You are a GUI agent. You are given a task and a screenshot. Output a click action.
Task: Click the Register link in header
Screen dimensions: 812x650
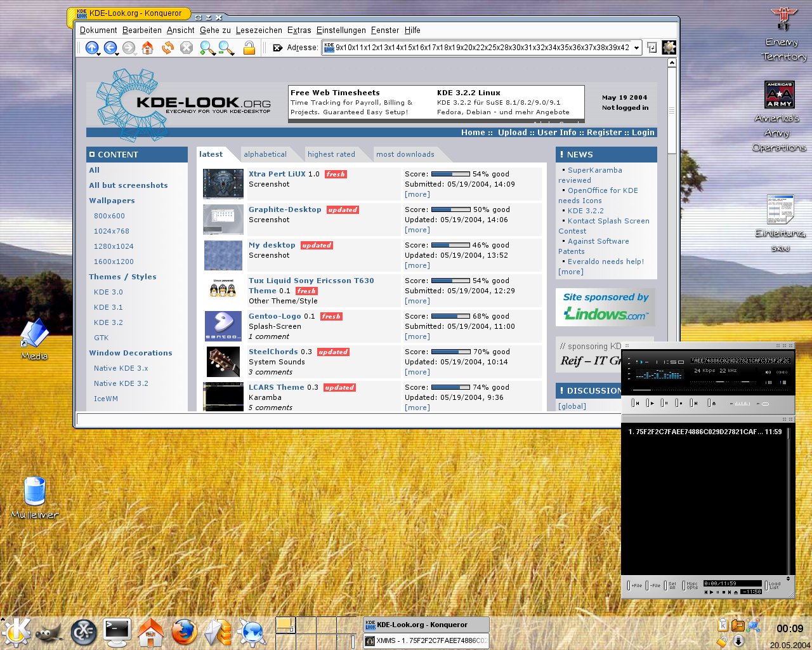point(604,133)
